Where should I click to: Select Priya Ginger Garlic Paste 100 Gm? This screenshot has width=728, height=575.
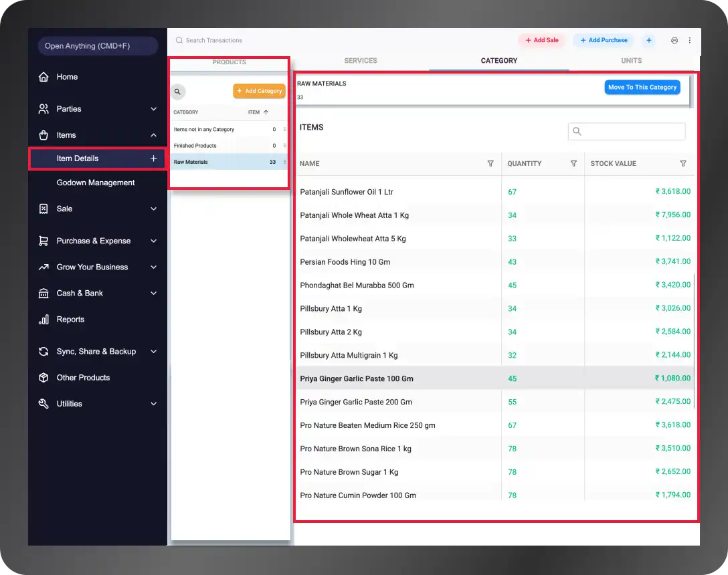click(x=495, y=378)
